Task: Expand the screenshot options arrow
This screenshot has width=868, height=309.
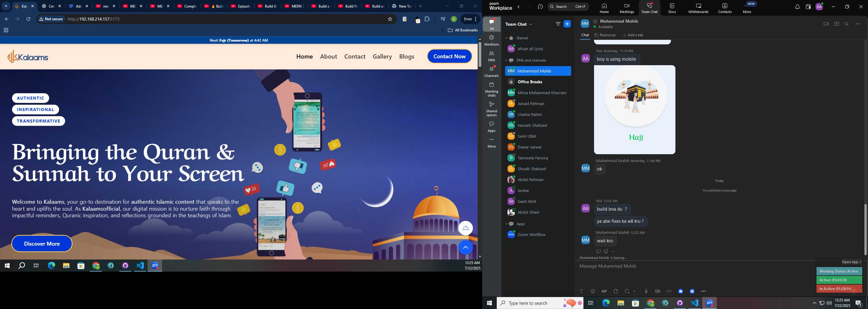Action: (634, 291)
